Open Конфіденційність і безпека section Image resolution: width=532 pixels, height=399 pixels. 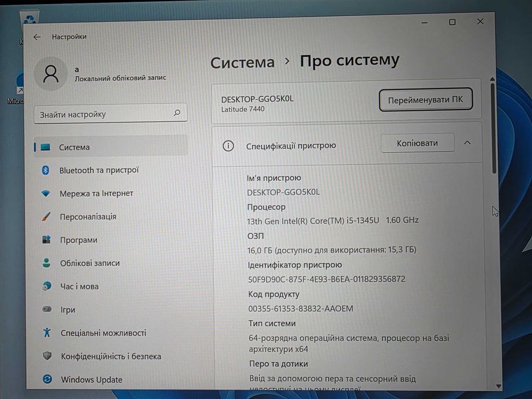(x=111, y=356)
